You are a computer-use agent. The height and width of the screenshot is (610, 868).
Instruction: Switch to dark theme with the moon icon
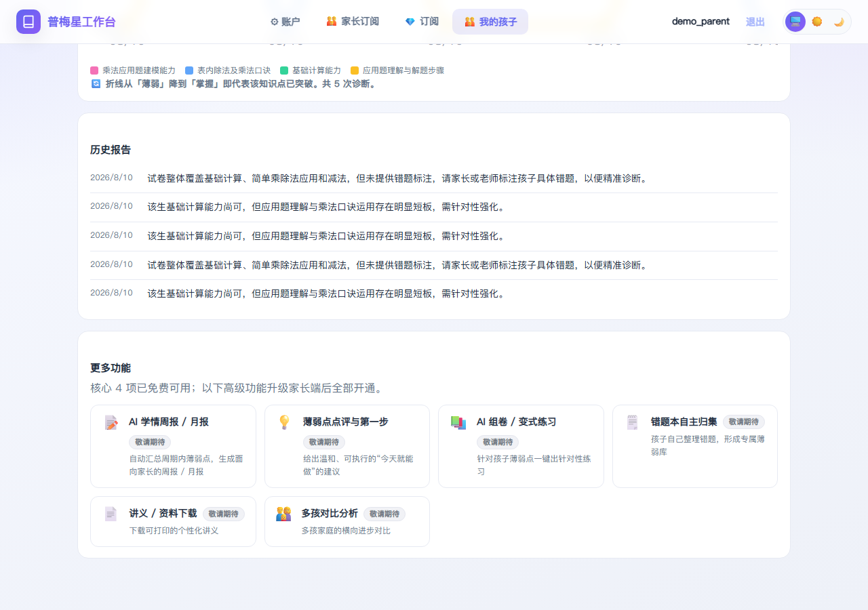(839, 22)
